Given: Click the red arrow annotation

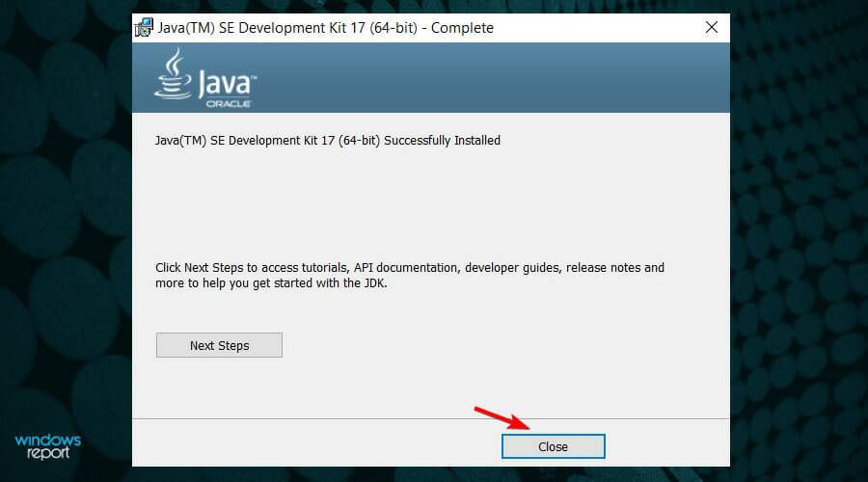Looking at the screenshot, I should point(502,417).
